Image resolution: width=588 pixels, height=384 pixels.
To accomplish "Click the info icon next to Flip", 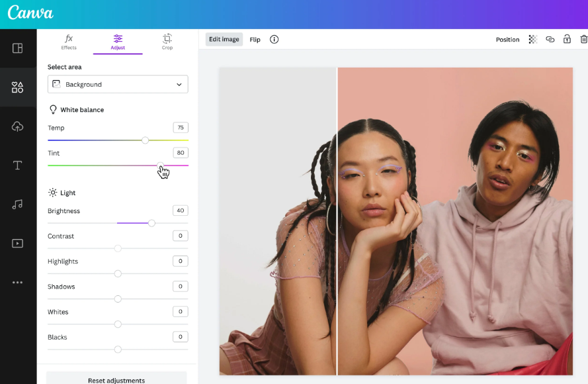I will pyautogui.click(x=274, y=39).
